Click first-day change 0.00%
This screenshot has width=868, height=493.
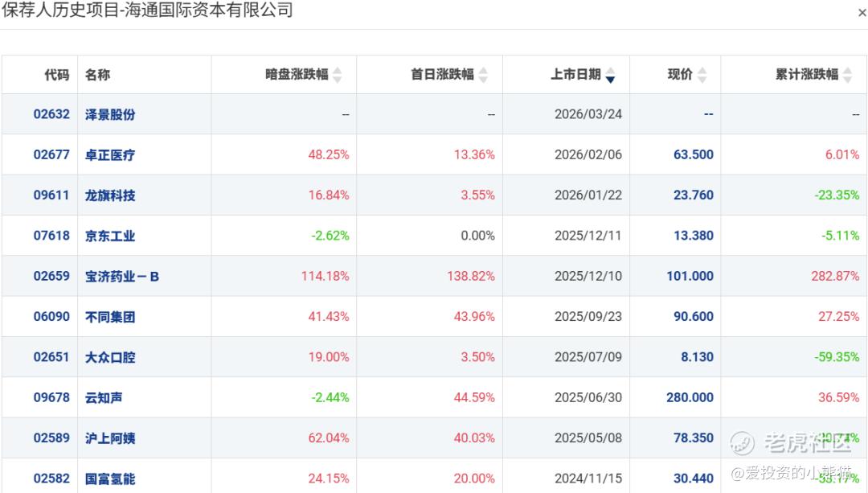tap(477, 236)
